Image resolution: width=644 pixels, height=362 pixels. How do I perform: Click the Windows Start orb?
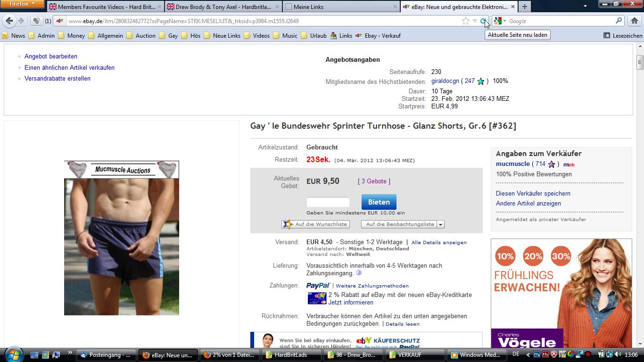pyautogui.click(x=13, y=354)
